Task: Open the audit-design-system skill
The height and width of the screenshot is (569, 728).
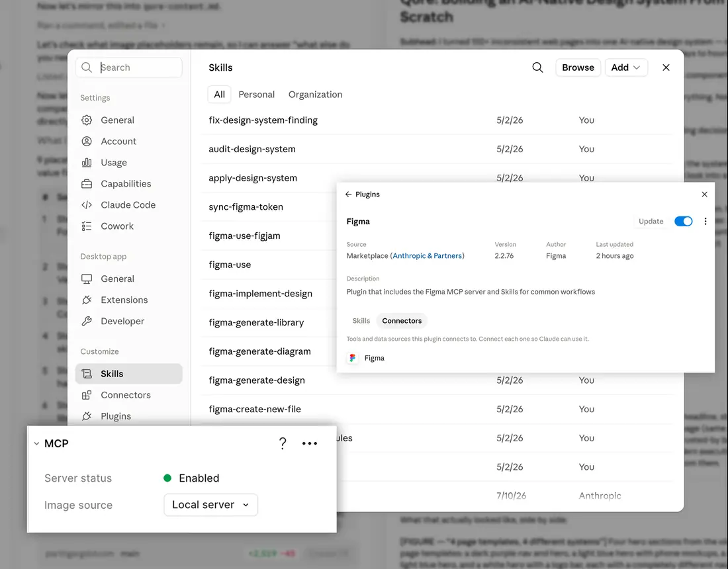Action: pyautogui.click(x=251, y=149)
